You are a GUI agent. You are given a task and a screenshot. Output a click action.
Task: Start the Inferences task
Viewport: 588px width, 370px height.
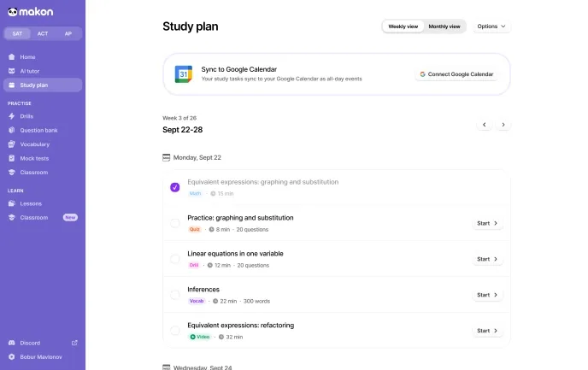(487, 295)
